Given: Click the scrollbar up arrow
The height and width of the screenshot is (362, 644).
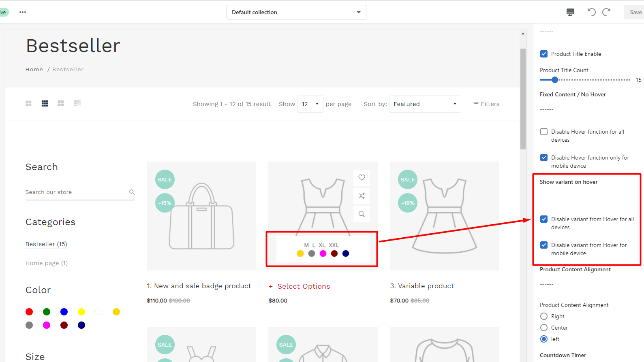Looking at the screenshot, I should (x=523, y=34).
